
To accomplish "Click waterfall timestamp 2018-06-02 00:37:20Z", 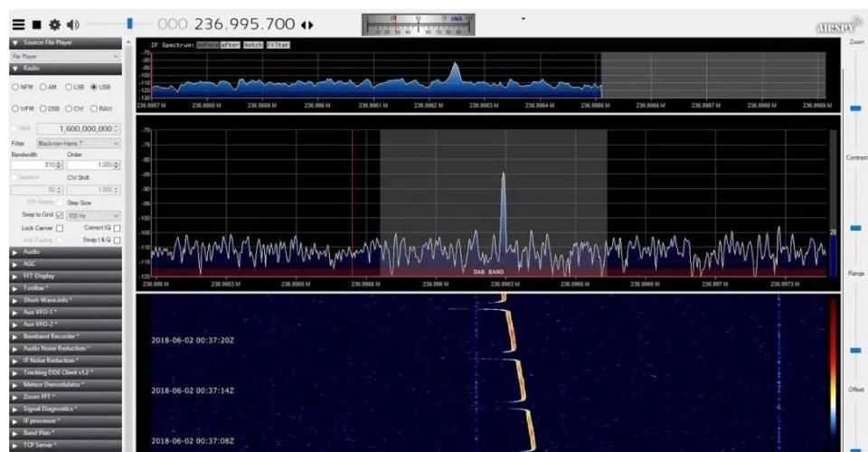I will (193, 340).
